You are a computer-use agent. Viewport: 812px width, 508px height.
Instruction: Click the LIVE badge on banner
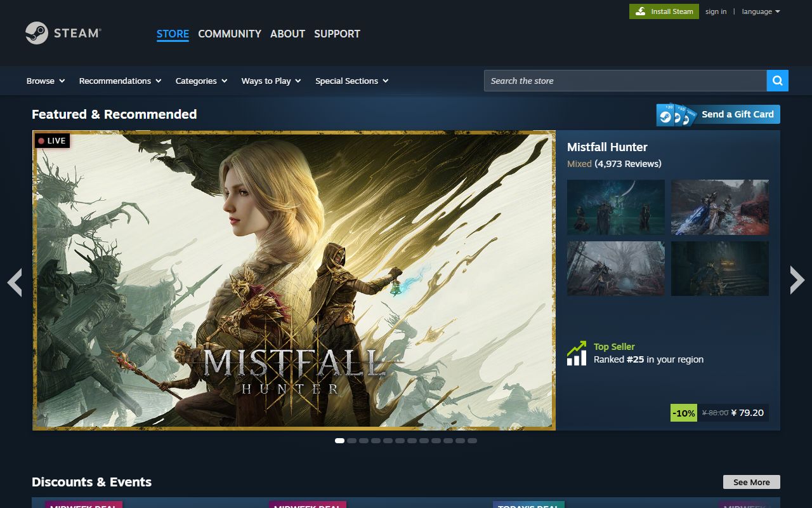pos(52,141)
